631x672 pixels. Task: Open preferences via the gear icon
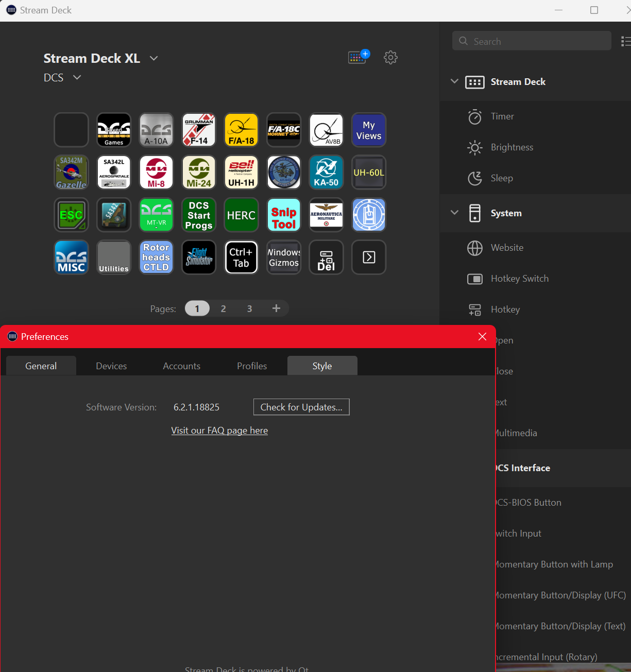391,57
